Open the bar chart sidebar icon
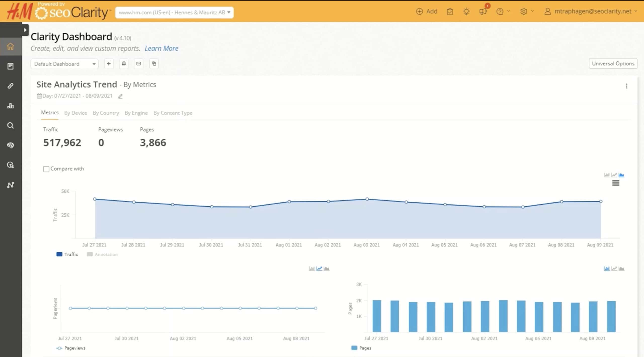This screenshot has height=357, width=644. [x=10, y=106]
